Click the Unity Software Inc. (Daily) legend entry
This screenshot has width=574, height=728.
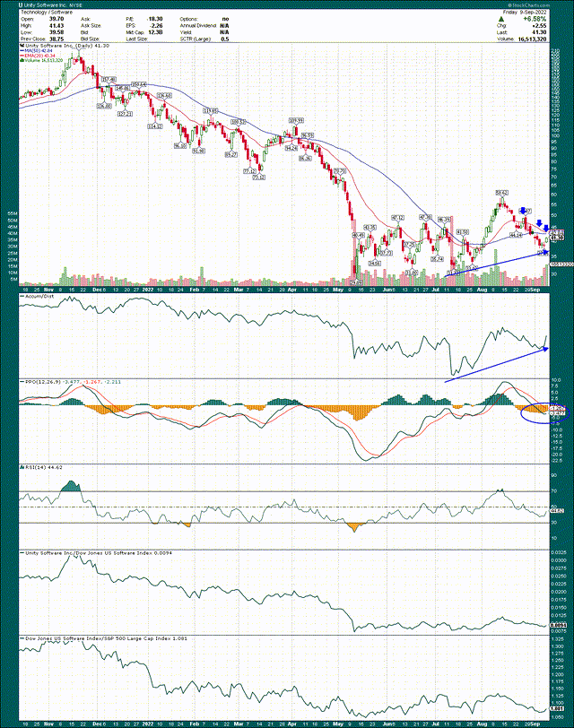tap(65, 46)
